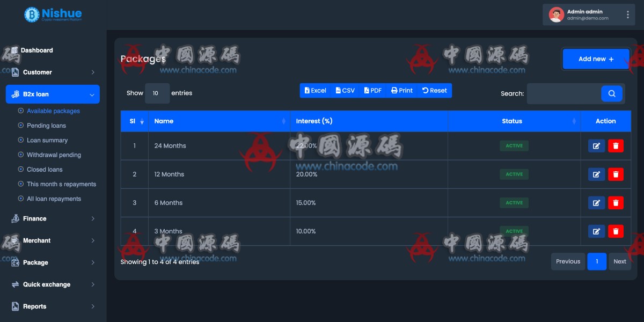Click edit icon for 24 Months package
This screenshot has width=644, height=322.
tap(596, 146)
